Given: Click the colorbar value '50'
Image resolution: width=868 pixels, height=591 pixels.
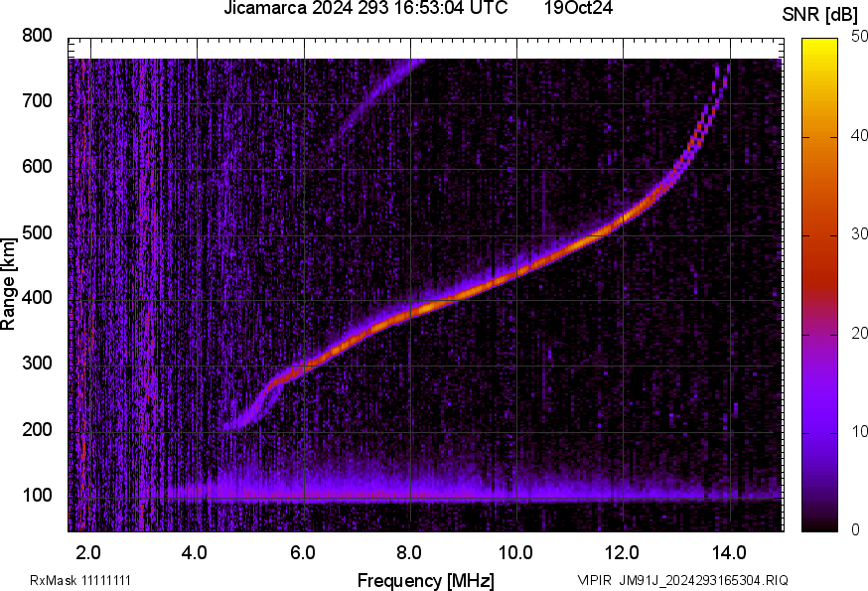Looking at the screenshot, I should pos(859,37).
